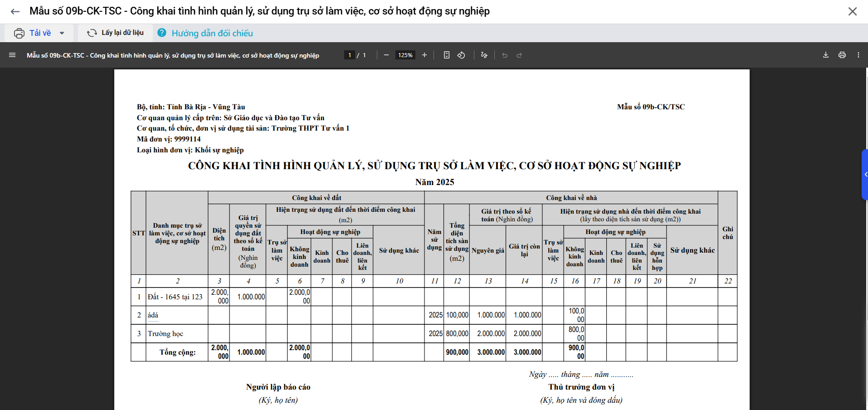Zoom out with the minus icon
The image size is (868, 410).
[x=386, y=55]
